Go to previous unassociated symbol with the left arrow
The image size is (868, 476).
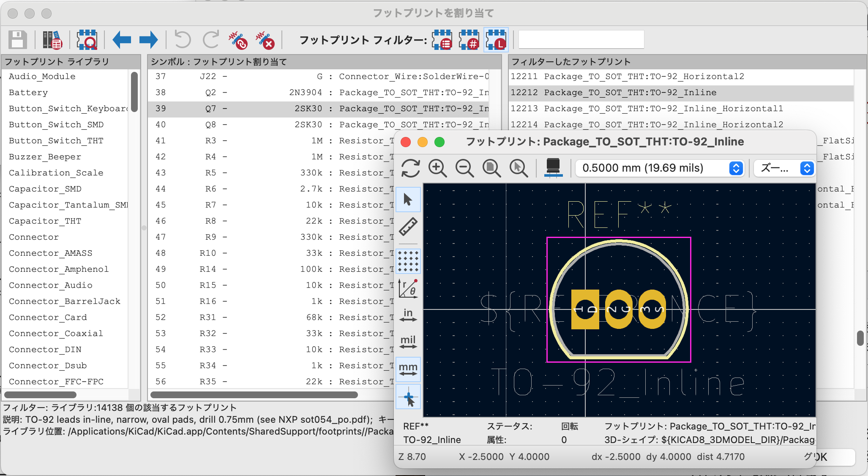click(x=122, y=40)
